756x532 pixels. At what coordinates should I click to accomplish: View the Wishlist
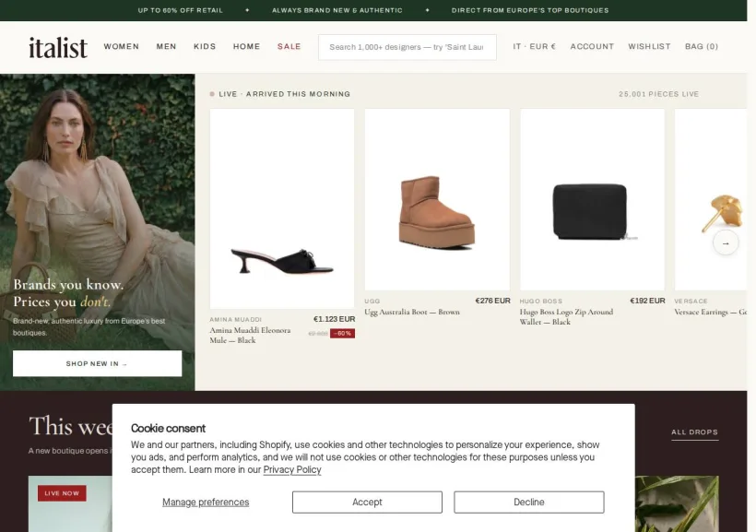[x=649, y=46]
